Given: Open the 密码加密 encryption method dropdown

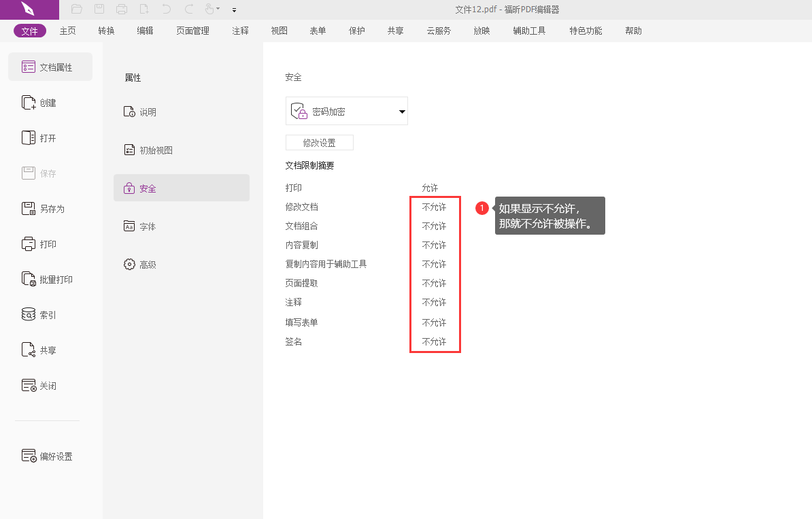Looking at the screenshot, I should coord(402,111).
